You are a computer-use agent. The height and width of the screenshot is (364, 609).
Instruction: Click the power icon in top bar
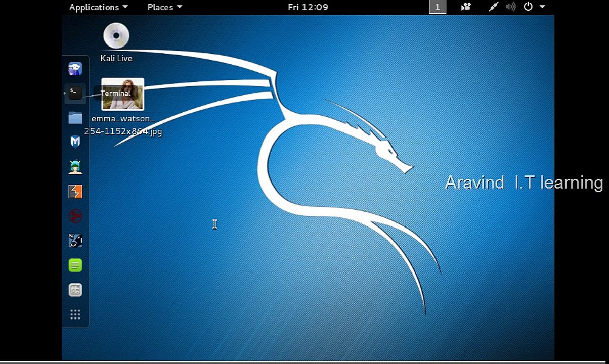tap(528, 7)
